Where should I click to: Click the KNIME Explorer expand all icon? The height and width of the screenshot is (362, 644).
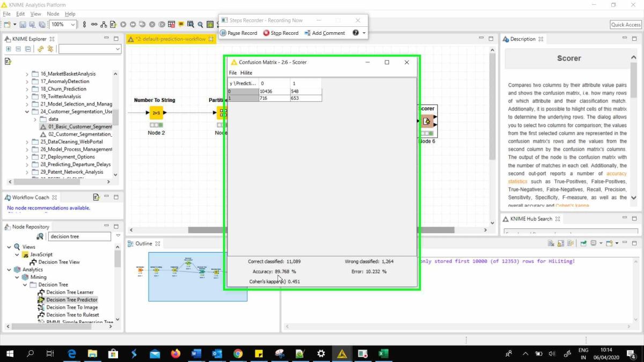coord(9,49)
